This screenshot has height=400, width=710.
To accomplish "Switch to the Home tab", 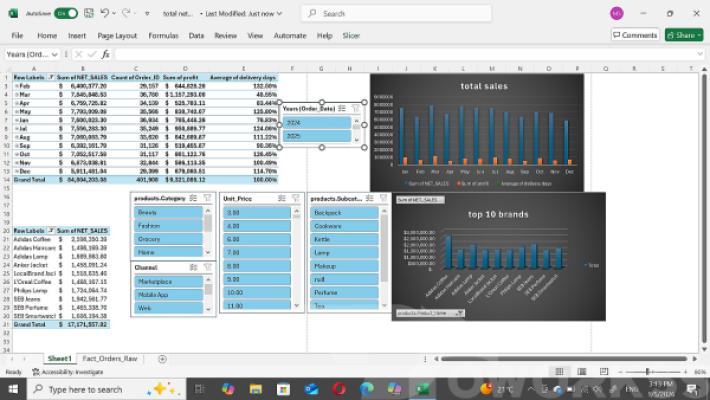I will (47, 35).
